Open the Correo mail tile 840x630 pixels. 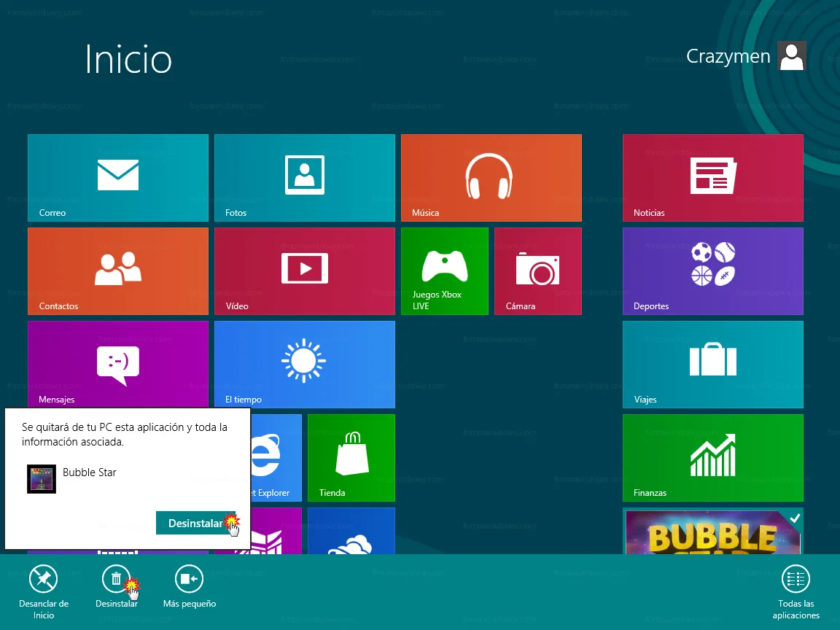(118, 178)
